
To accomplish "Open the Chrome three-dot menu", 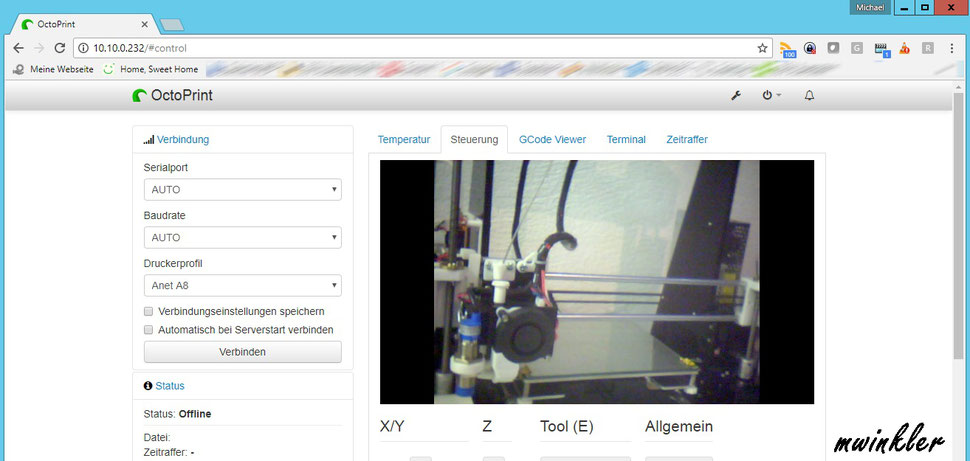I will pos(951,48).
